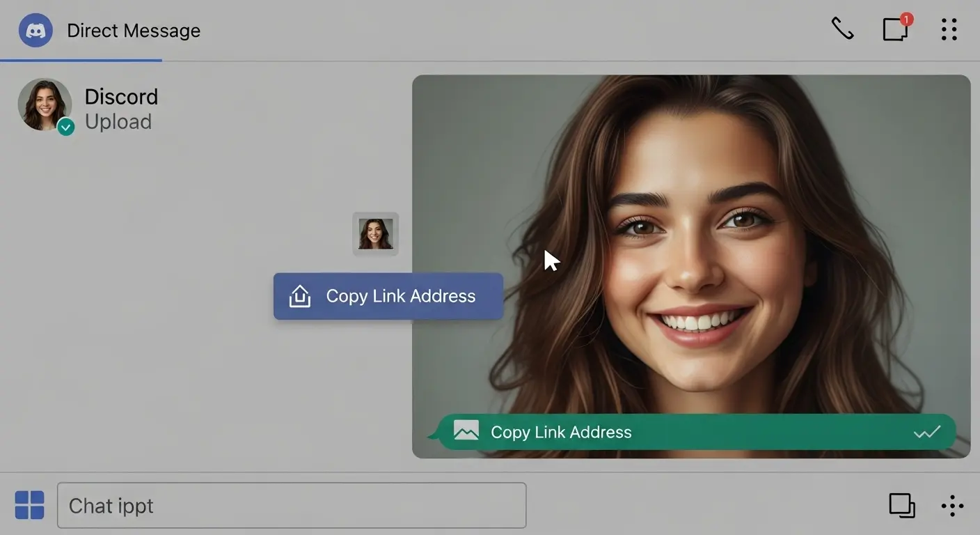
Task: Click the four-square grid icon beside chat input
Action: (x=29, y=505)
